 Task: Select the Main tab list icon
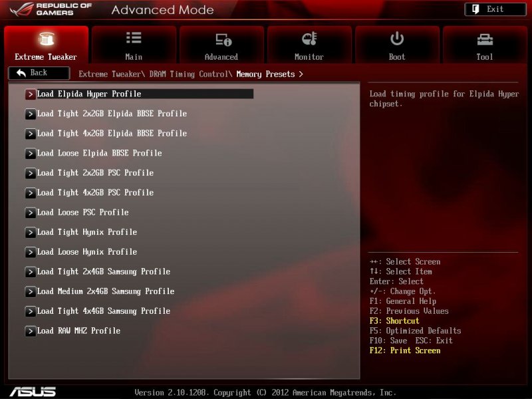tap(134, 39)
